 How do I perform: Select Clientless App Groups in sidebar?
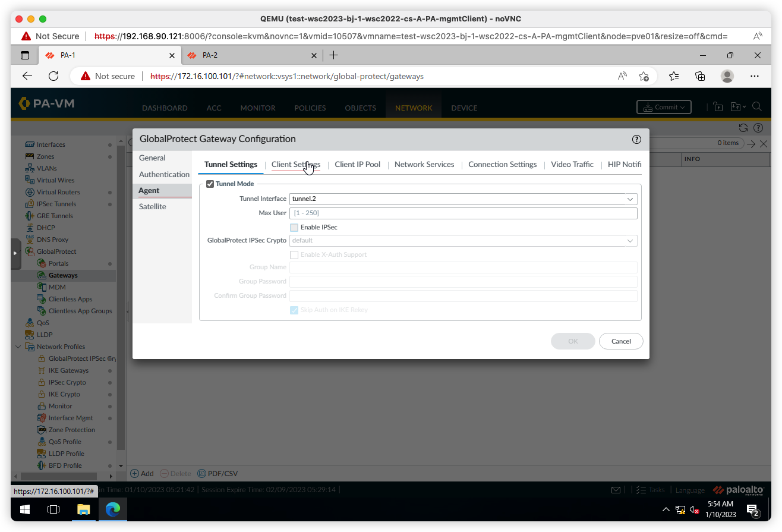click(x=80, y=311)
